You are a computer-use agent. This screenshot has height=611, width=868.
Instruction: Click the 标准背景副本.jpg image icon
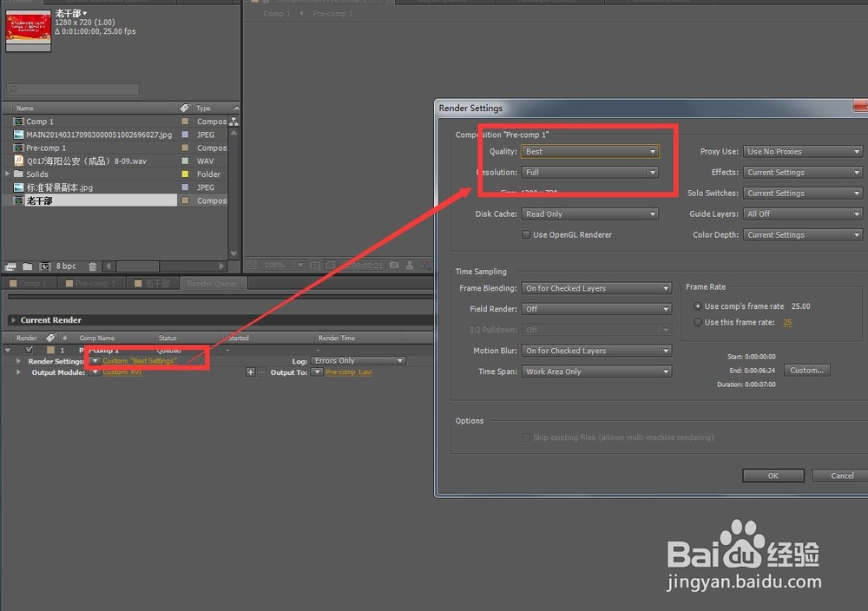[x=19, y=187]
